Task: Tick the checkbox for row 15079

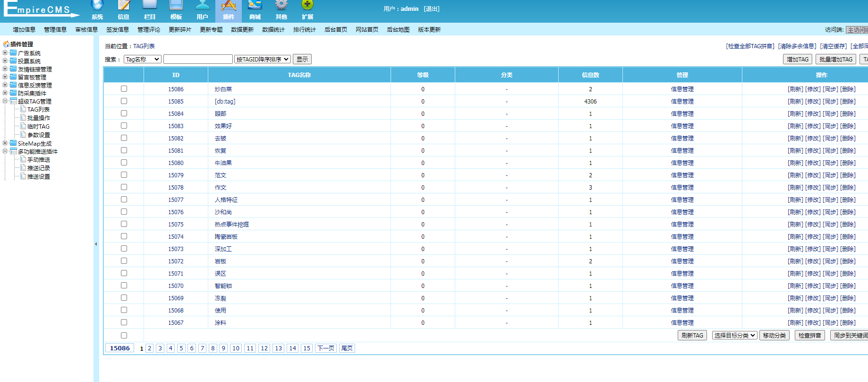Action: 124,174
